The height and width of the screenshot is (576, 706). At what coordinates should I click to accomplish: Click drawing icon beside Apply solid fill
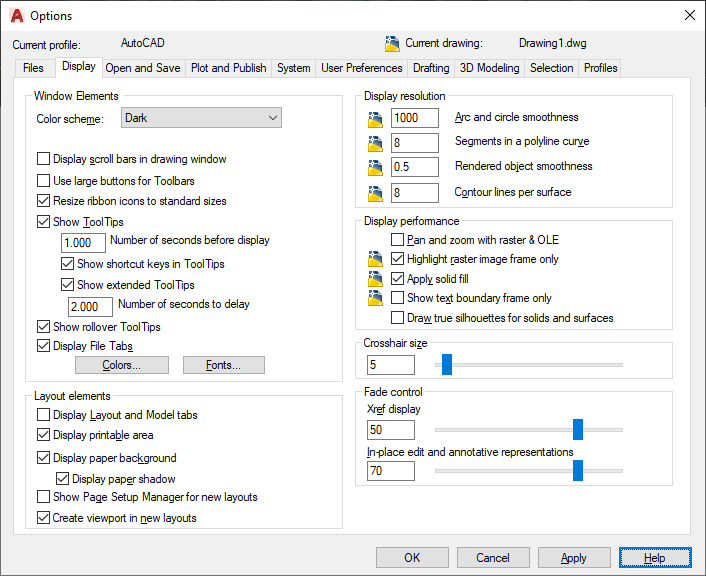point(376,279)
